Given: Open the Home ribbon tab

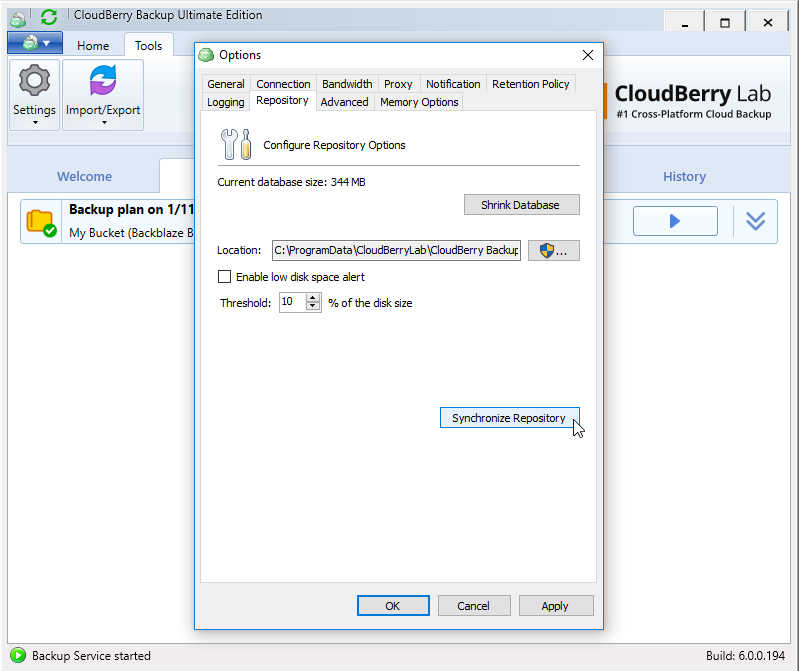Looking at the screenshot, I should [x=93, y=46].
